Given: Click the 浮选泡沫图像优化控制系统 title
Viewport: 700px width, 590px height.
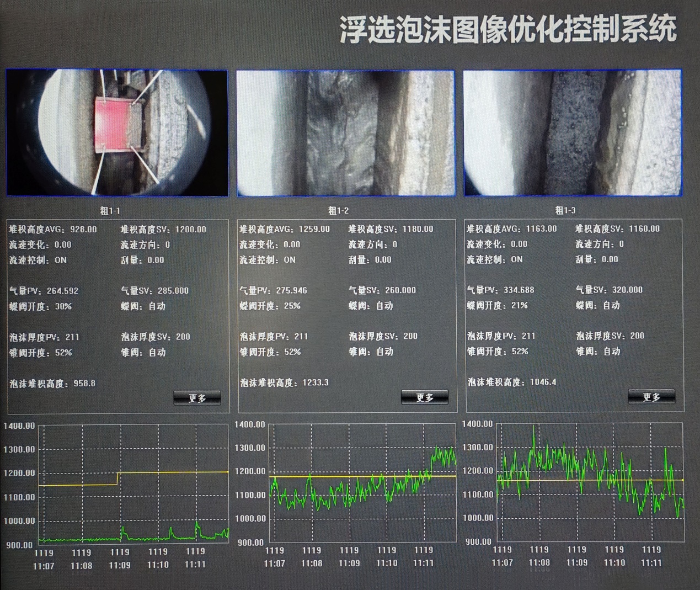Looking at the screenshot, I should pos(507,29).
